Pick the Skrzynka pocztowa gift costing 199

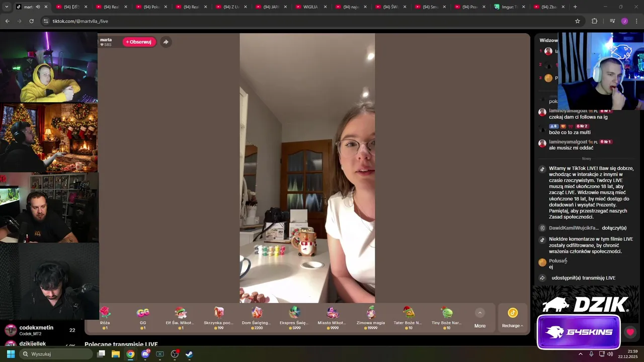click(218, 318)
